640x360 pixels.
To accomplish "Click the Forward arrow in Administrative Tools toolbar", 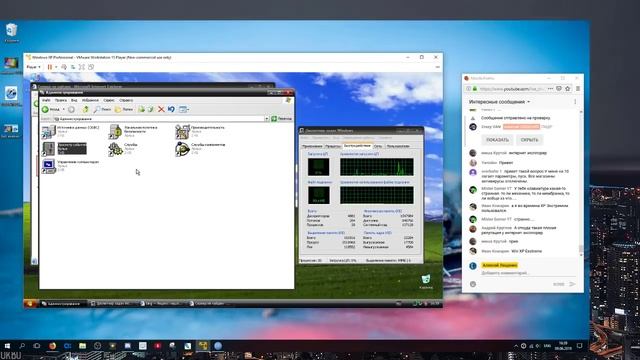I will [x=71, y=109].
